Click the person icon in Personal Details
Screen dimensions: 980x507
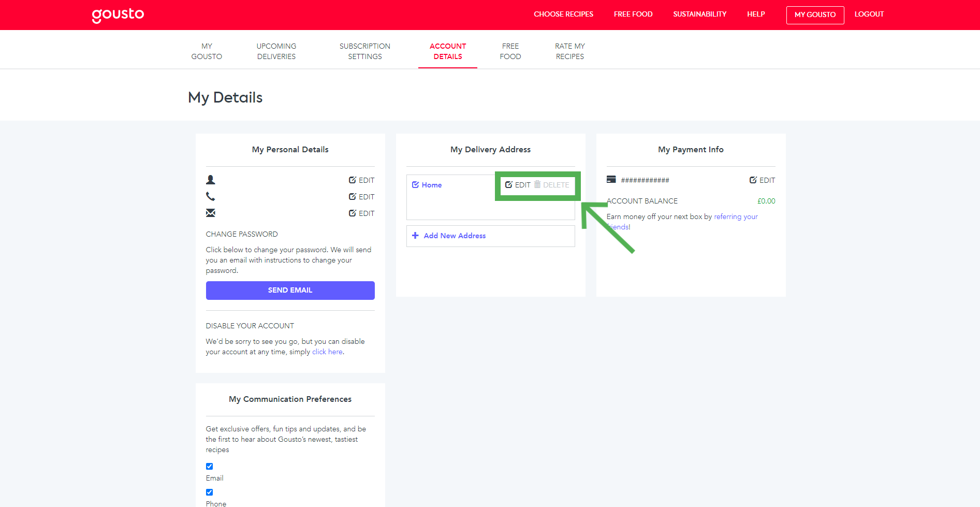pyautogui.click(x=210, y=180)
